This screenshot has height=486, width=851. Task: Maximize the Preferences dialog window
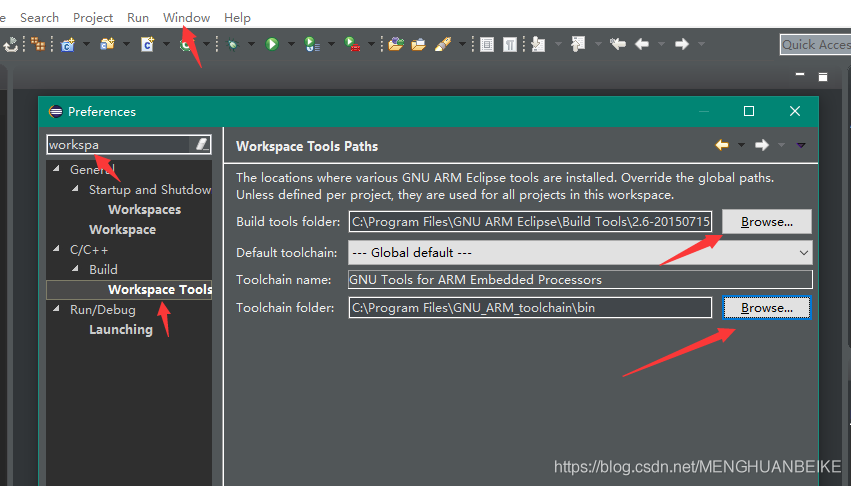click(x=749, y=111)
